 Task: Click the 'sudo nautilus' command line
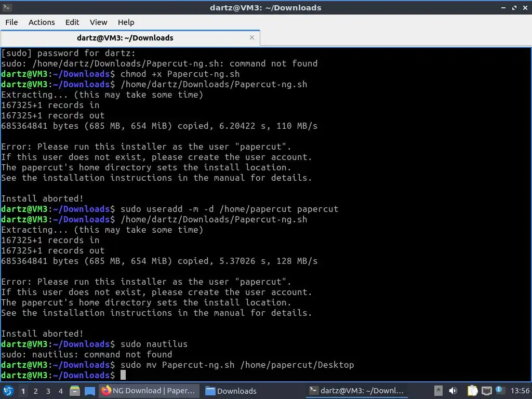pyautogui.click(x=154, y=344)
